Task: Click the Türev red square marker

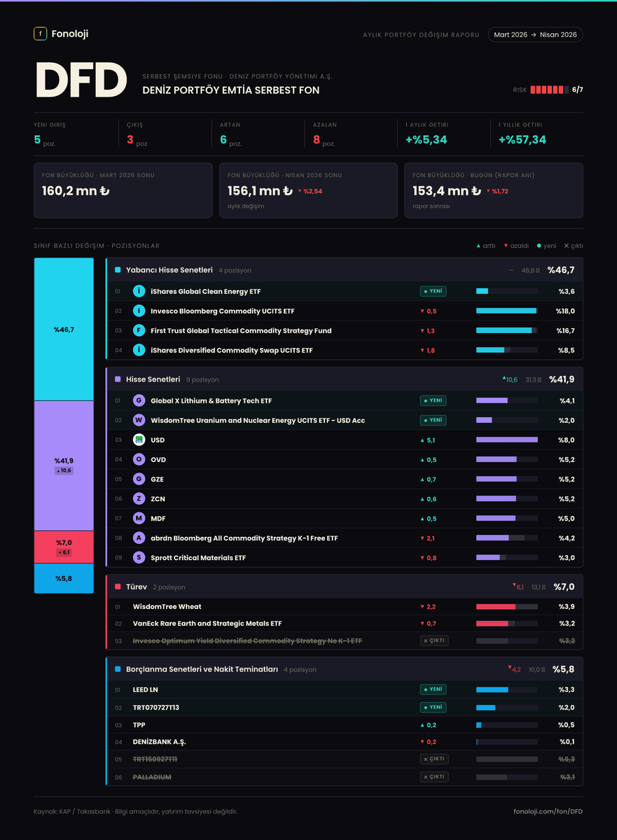Action: [x=118, y=587]
